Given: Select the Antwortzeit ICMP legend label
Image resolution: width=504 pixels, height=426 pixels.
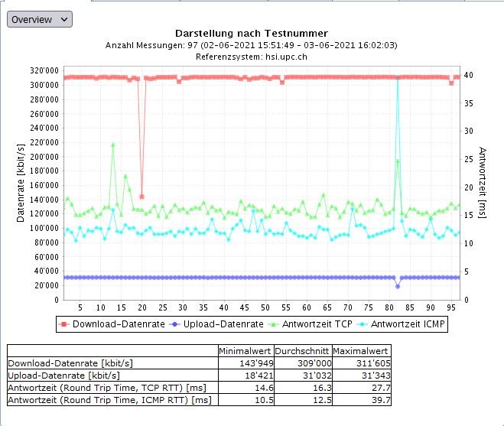Looking at the screenshot, I should (x=408, y=324).
